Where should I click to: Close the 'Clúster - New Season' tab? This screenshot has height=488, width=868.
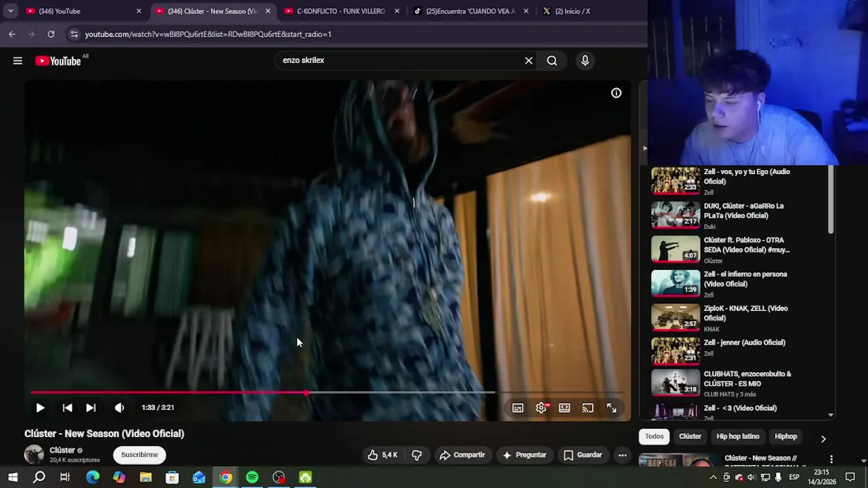tap(268, 11)
